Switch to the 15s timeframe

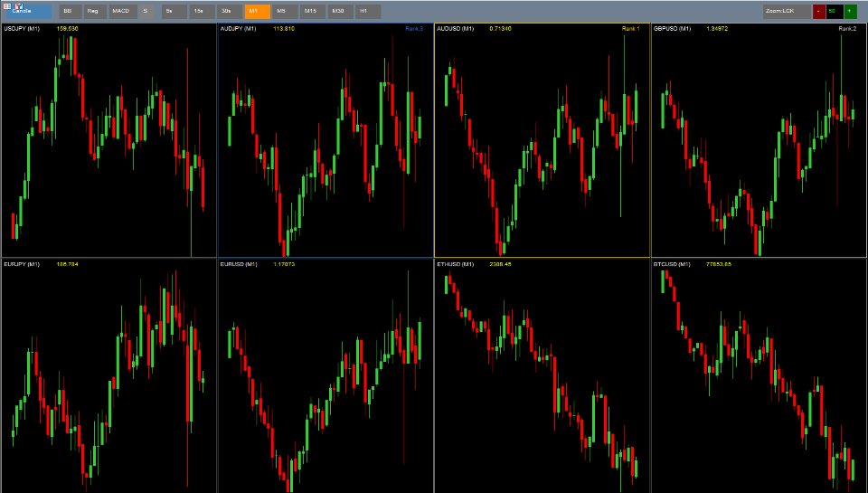coord(202,12)
